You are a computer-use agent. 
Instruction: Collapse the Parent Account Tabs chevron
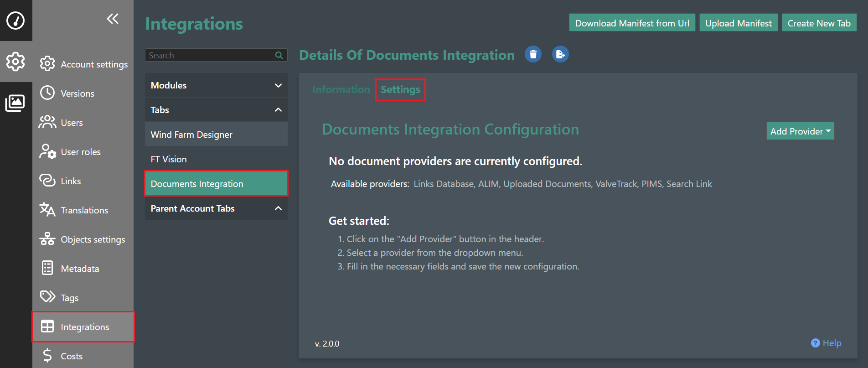(278, 208)
